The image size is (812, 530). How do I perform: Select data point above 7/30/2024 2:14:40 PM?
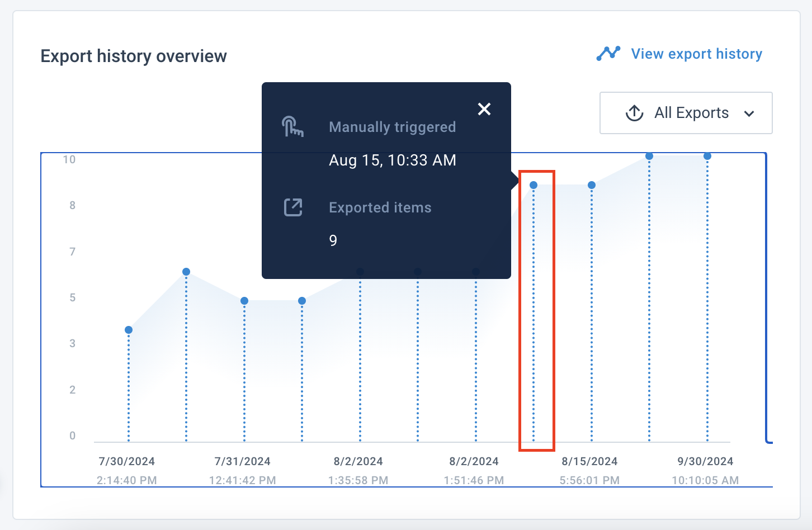(129, 330)
